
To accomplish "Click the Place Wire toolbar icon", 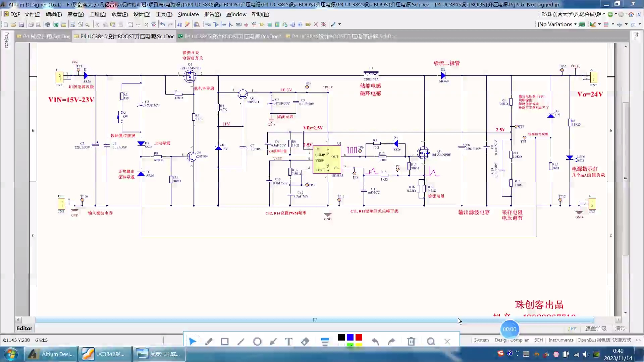I will click(x=208, y=24).
